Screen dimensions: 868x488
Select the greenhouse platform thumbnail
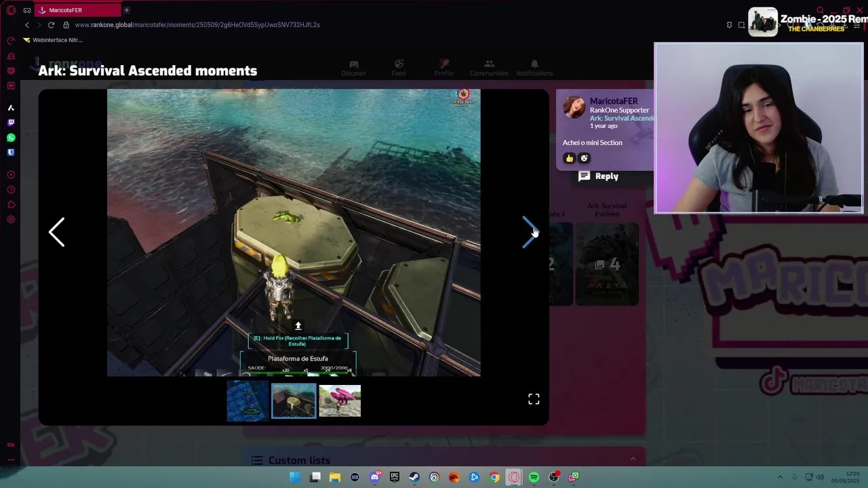[x=294, y=401]
